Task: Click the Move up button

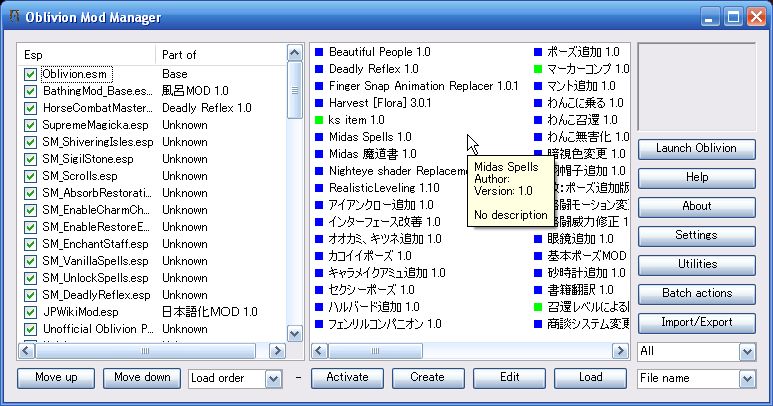Action: pyautogui.click(x=56, y=378)
